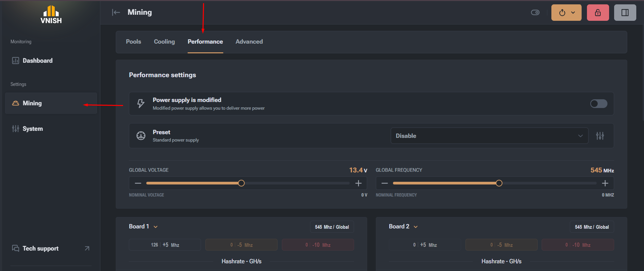Click the global voltage slider handle

pos(241,183)
